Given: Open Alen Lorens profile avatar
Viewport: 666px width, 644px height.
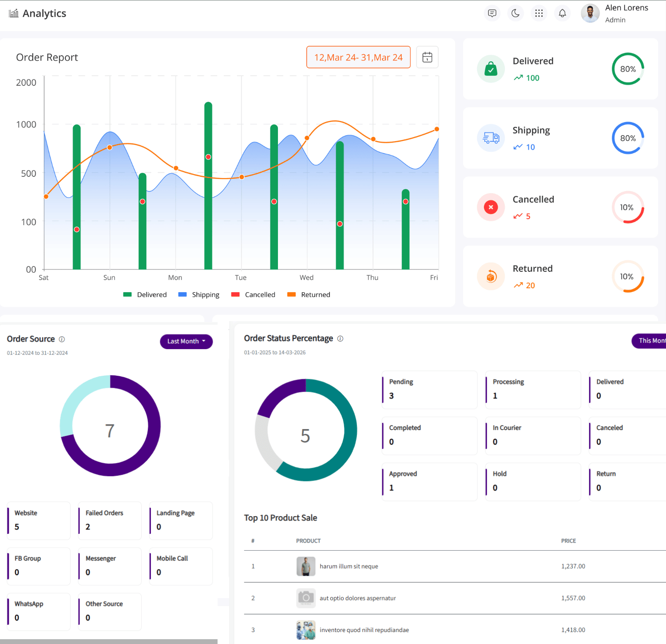Looking at the screenshot, I should tap(590, 13).
